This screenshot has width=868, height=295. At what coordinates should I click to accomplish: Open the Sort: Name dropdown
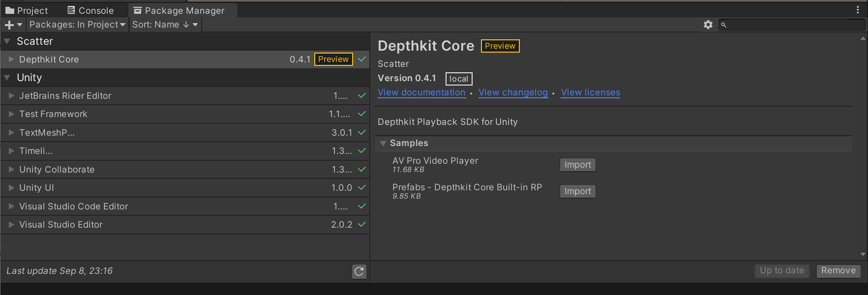[165, 25]
